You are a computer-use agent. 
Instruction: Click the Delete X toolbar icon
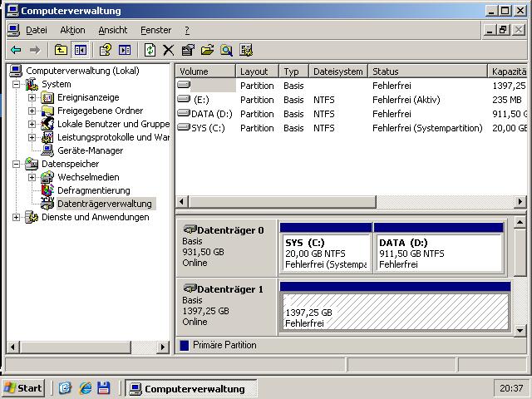(168, 50)
